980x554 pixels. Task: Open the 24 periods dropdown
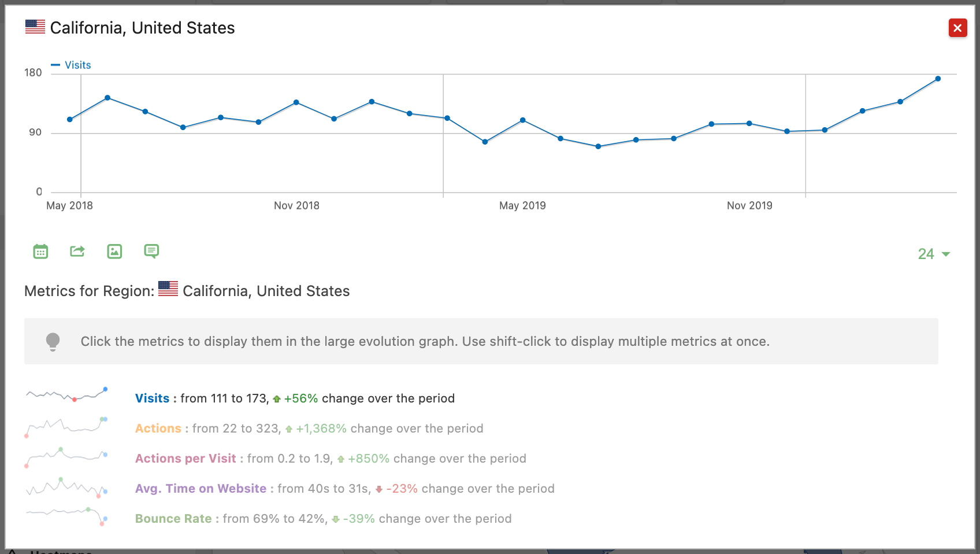(933, 254)
